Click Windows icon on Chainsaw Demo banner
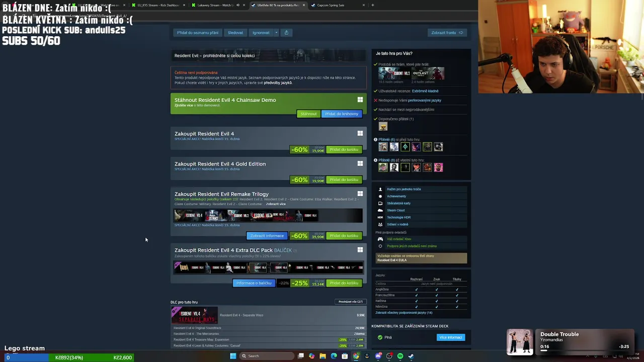 pyautogui.click(x=360, y=100)
